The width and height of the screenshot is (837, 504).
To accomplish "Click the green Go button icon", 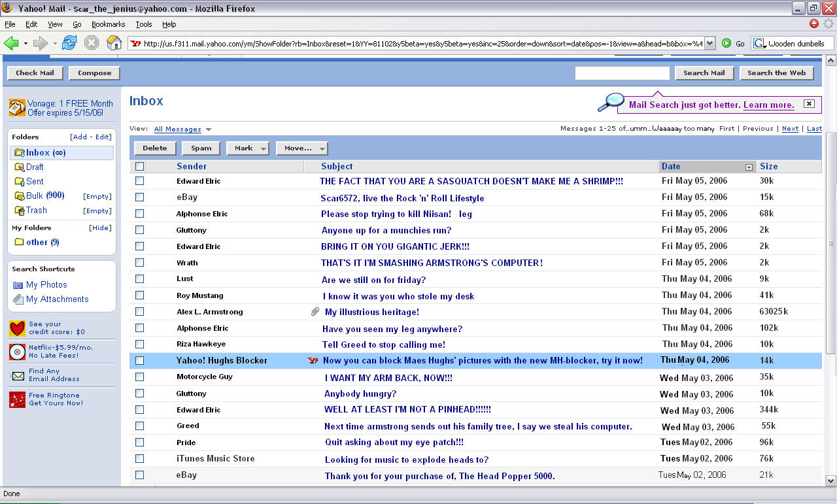I will coord(726,43).
